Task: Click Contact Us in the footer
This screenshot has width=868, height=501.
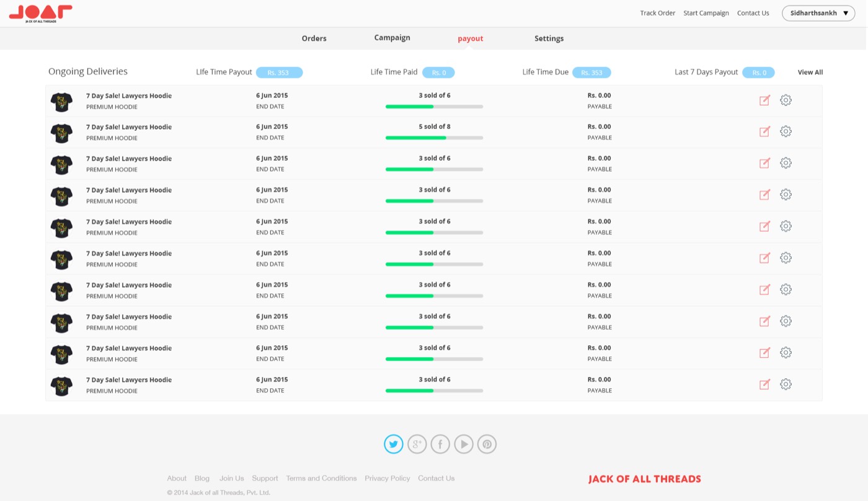Action: pyautogui.click(x=436, y=478)
